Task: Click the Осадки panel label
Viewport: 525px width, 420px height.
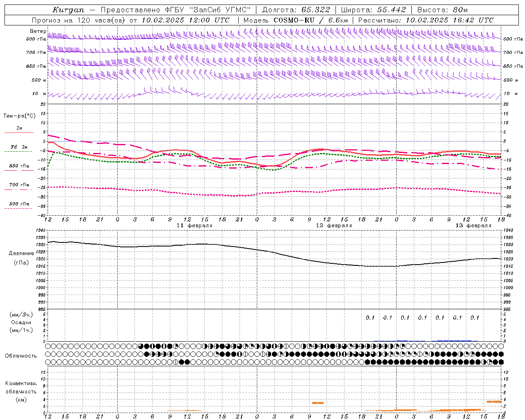Action: 21,322
